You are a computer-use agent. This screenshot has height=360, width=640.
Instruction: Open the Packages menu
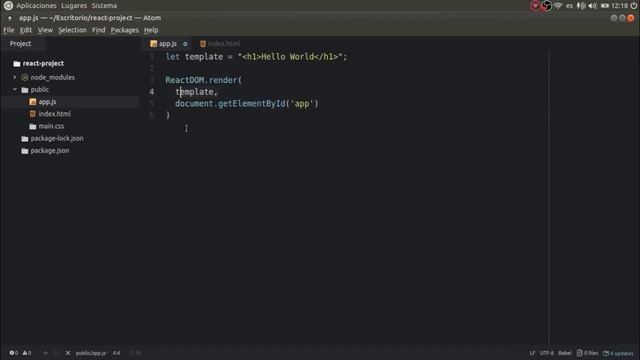124,30
